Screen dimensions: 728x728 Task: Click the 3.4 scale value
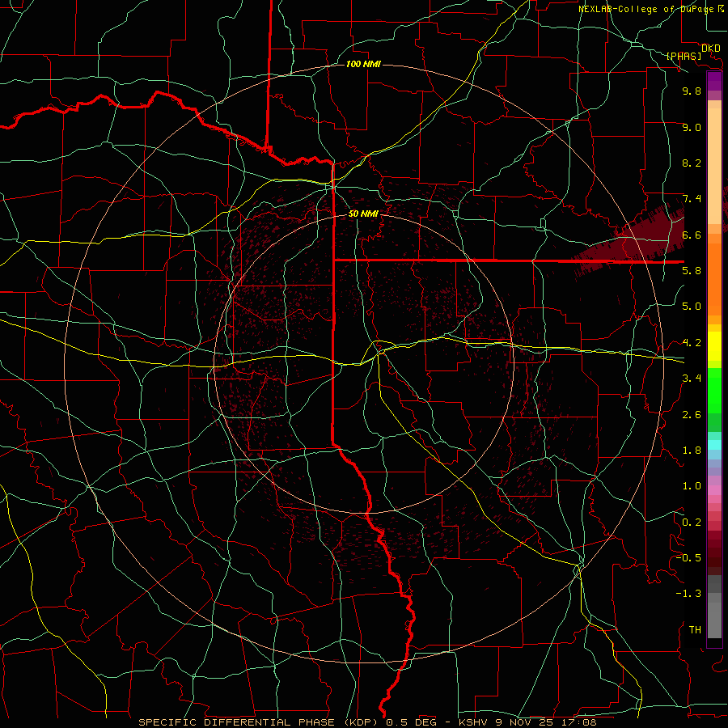(692, 379)
